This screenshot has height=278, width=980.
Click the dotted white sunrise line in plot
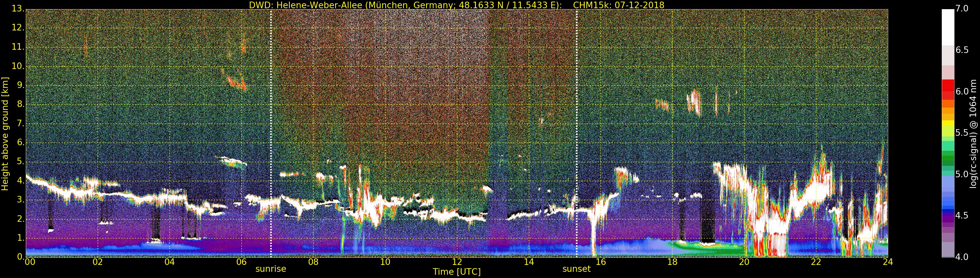click(x=271, y=133)
